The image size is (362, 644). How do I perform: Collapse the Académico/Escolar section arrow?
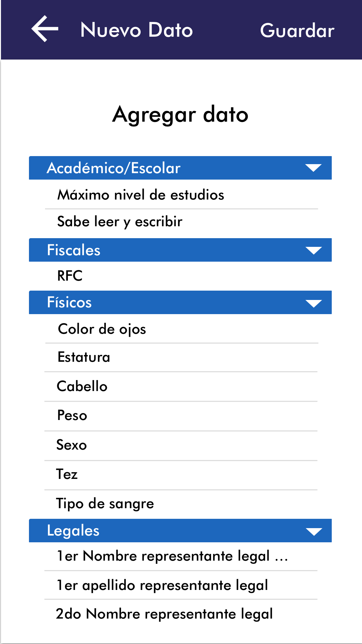313,168
